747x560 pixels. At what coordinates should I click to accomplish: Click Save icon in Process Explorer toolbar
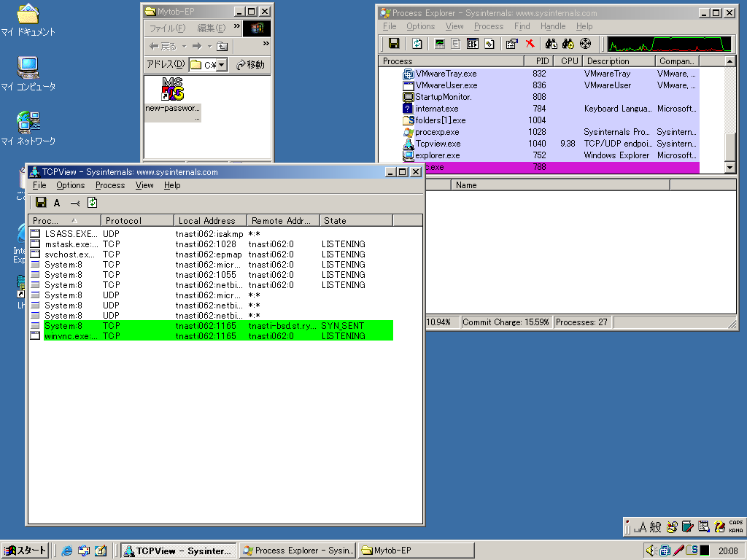pos(393,44)
